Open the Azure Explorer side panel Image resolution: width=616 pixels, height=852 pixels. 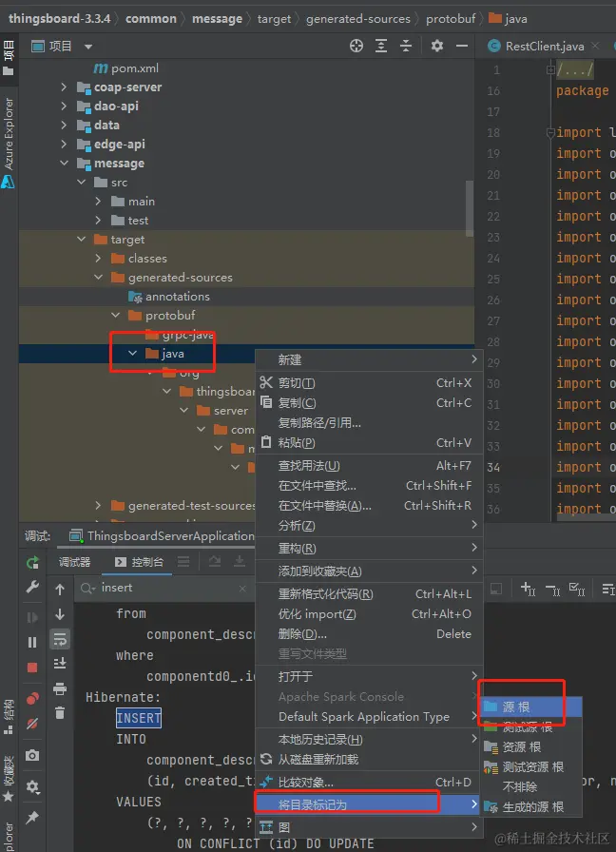[x=9, y=143]
